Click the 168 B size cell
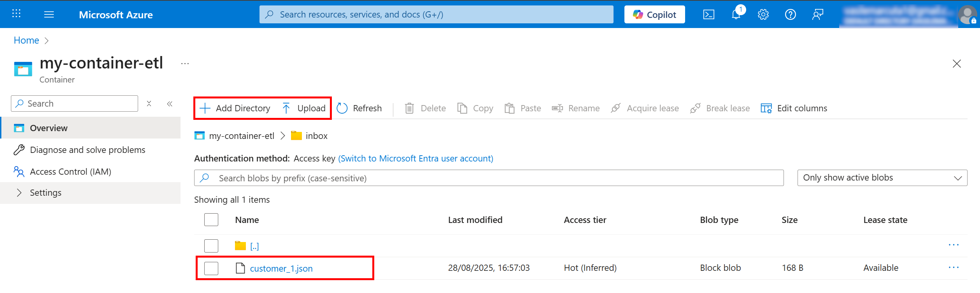This screenshot has width=980, height=293. (792, 268)
